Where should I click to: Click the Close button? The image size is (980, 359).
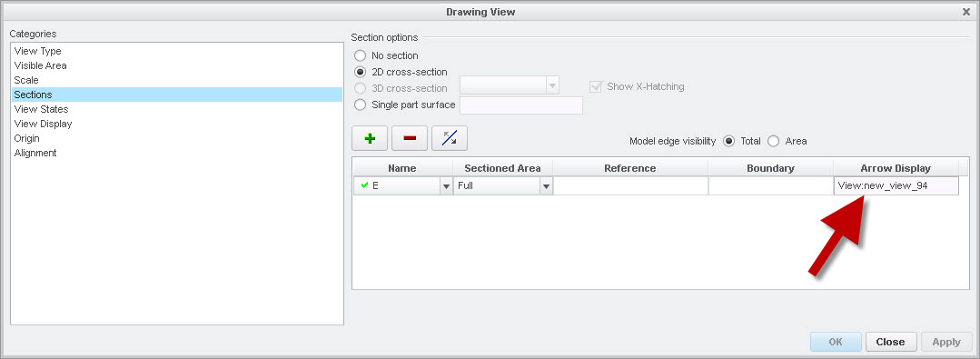[891, 342]
